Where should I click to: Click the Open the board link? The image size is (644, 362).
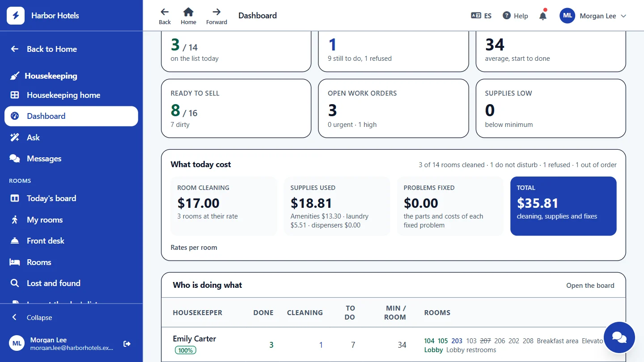coord(590,286)
